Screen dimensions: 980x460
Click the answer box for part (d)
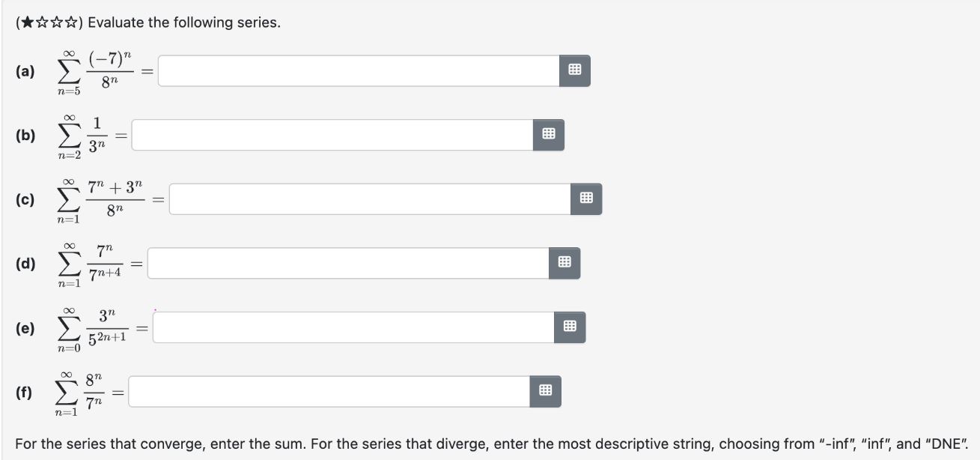344,262
